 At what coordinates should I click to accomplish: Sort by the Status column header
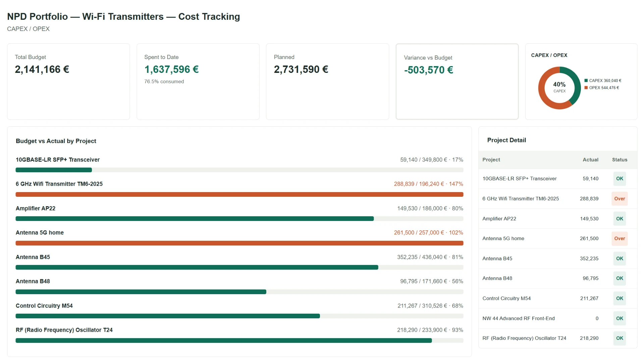pos(620,160)
